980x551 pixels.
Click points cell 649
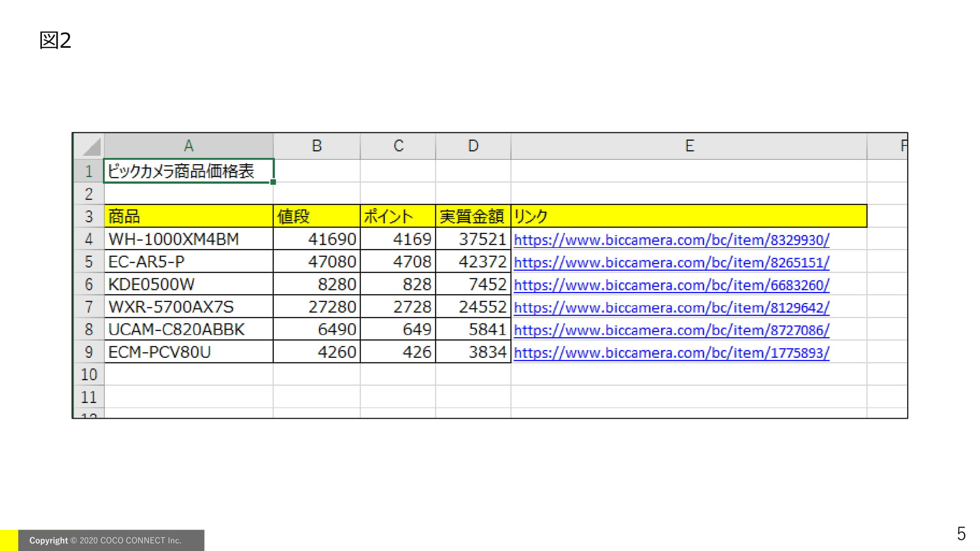(398, 329)
